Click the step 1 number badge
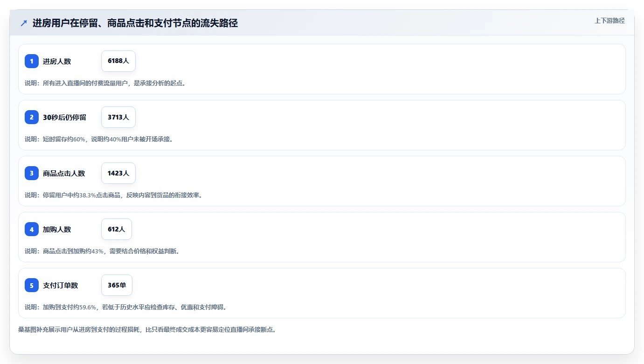Screen dimensions: 644x364 (32, 61)
